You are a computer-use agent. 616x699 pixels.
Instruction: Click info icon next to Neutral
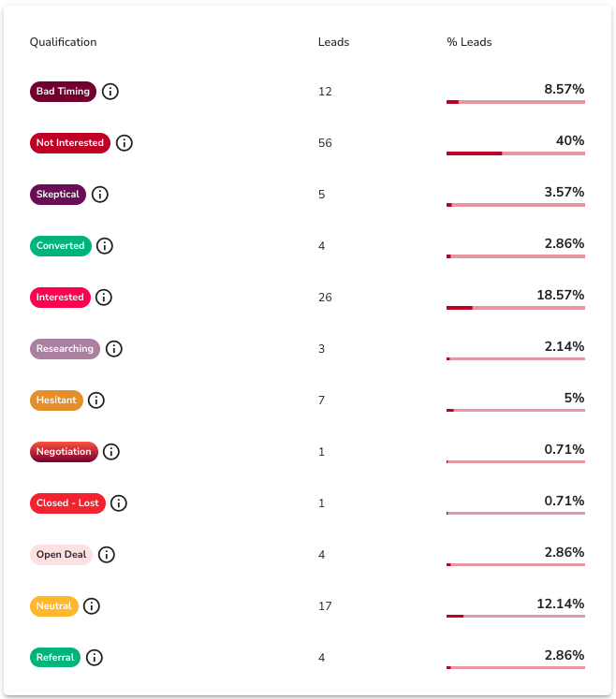coord(92,606)
